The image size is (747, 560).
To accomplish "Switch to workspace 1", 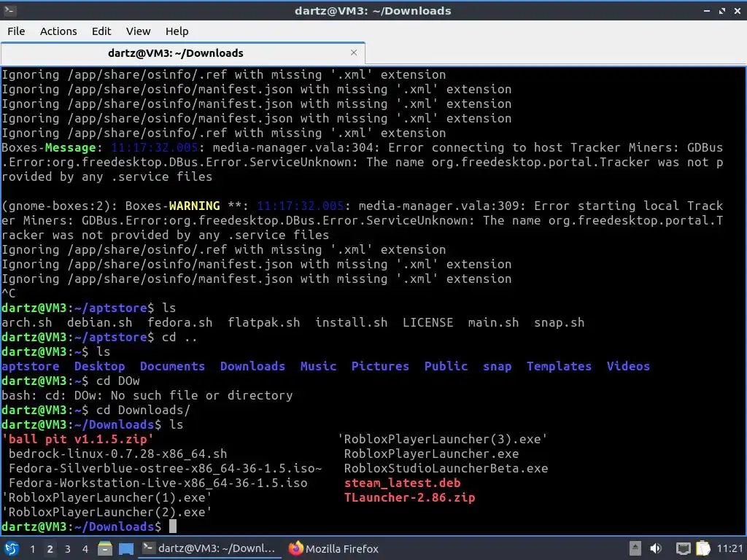I will pyautogui.click(x=32, y=549).
